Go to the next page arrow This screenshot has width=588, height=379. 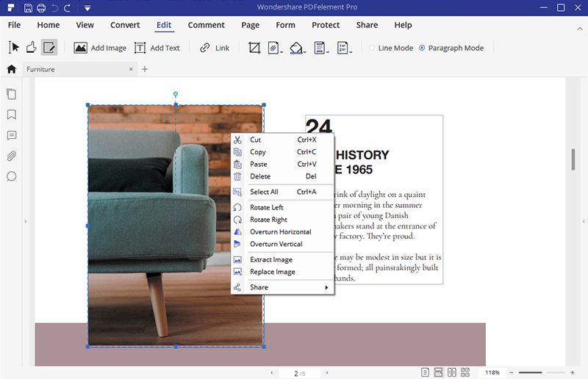327,373
